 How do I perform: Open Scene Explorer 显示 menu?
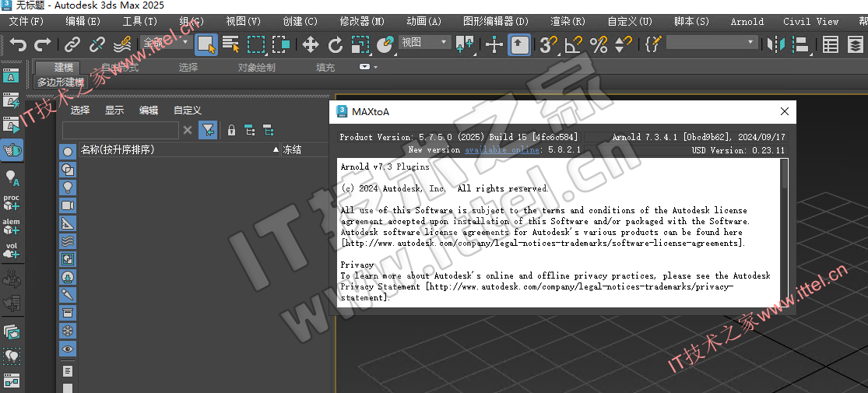(114, 111)
